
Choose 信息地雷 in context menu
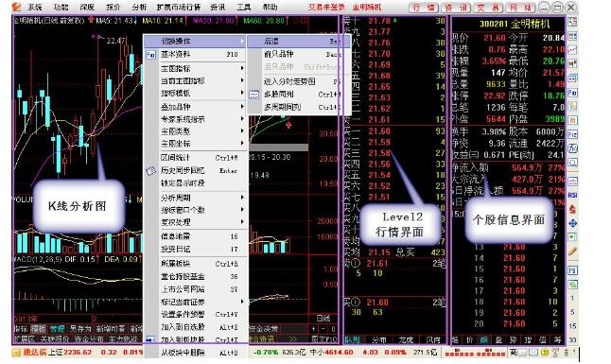(x=195, y=236)
